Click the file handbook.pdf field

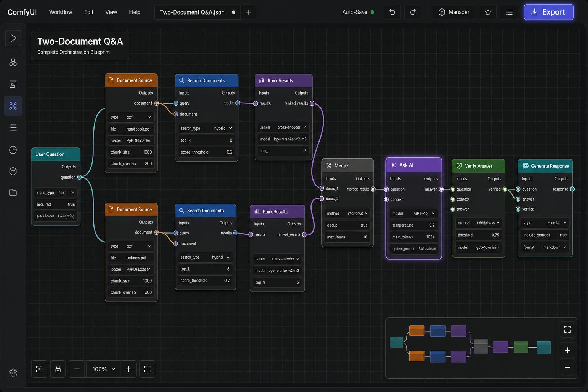pos(131,129)
